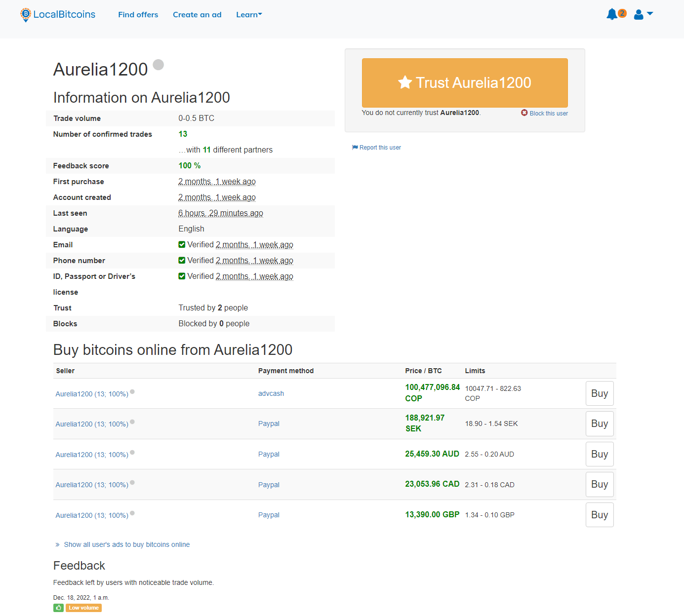Buy bitcoins from the 188,921.97 SEK offer

coord(600,423)
